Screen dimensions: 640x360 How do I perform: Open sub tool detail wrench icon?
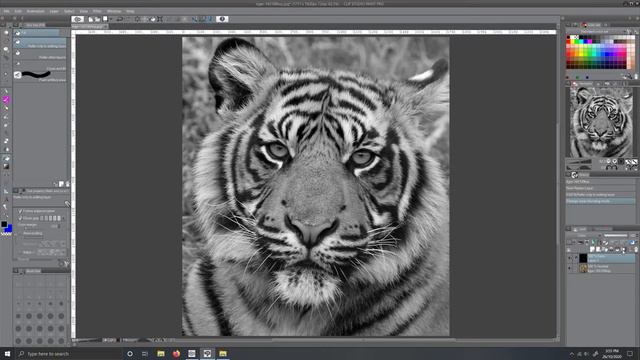(x=67, y=204)
